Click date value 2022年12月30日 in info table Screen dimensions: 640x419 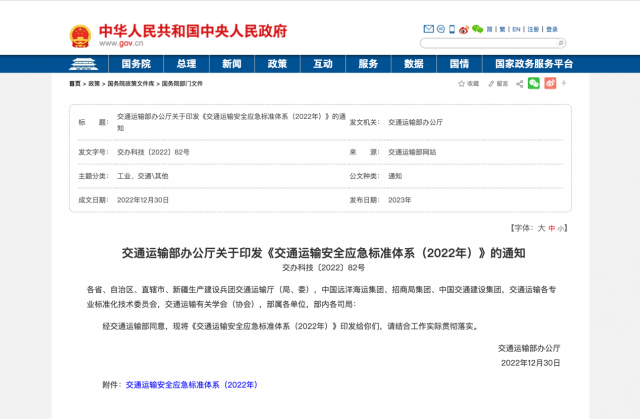143,200
